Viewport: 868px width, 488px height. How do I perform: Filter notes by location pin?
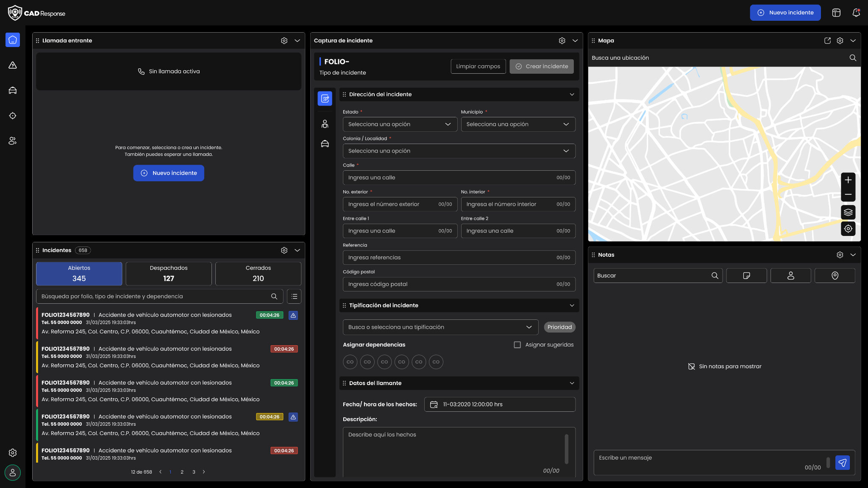pos(835,276)
